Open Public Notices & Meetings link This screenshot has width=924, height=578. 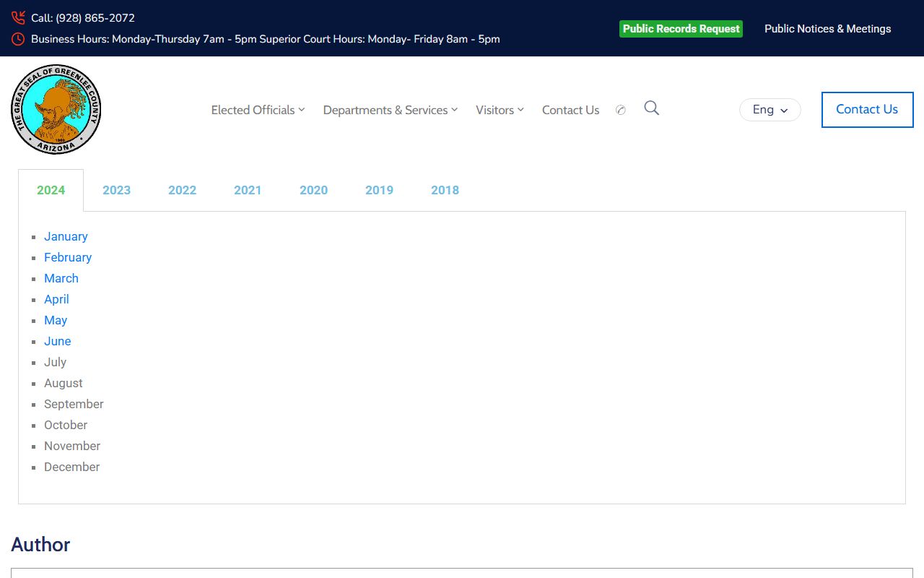(x=827, y=29)
